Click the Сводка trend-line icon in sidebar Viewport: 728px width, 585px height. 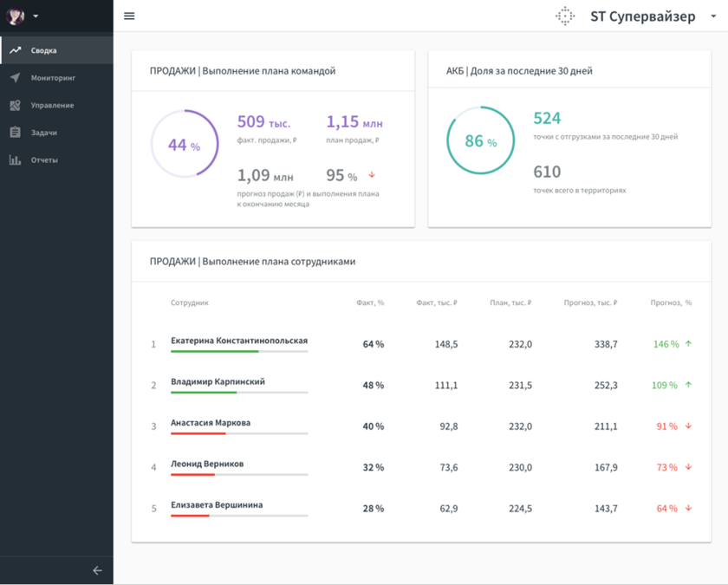pyautogui.click(x=15, y=50)
